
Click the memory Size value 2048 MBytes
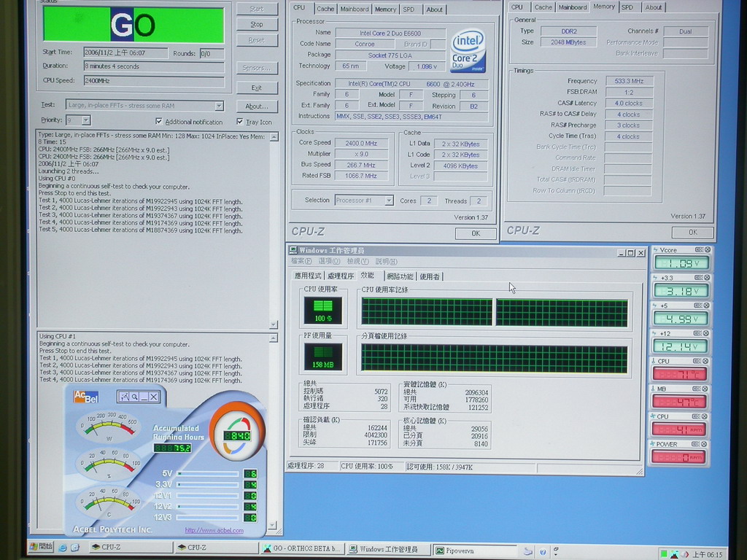[x=568, y=42]
